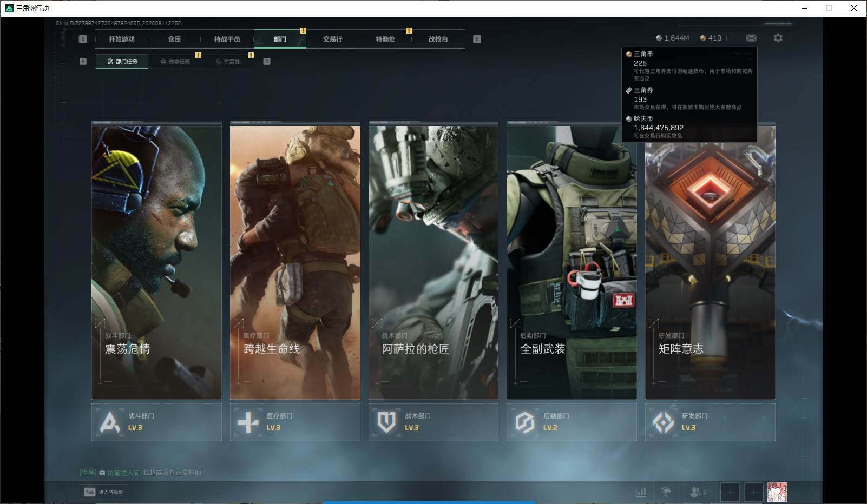Go to the 特战干员 tab
The image size is (867, 504).
(x=227, y=39)
